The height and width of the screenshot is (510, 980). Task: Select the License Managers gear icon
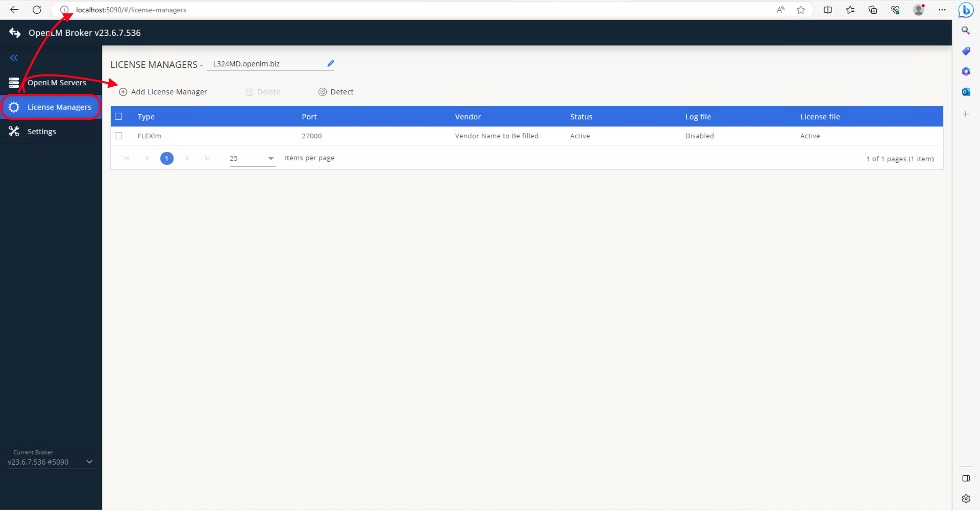(14, 107)
